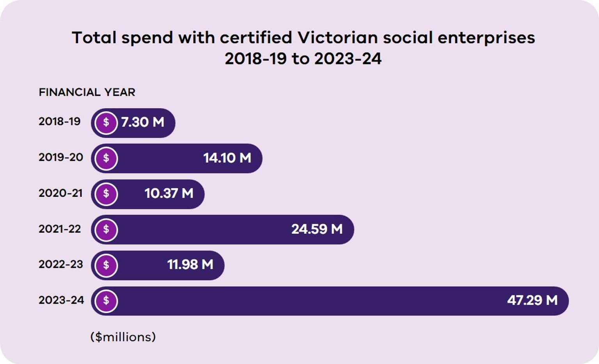This screenshot has height=364, width=599.
Task: Click the 2020-21 year label
Action: tap(60, 193)
